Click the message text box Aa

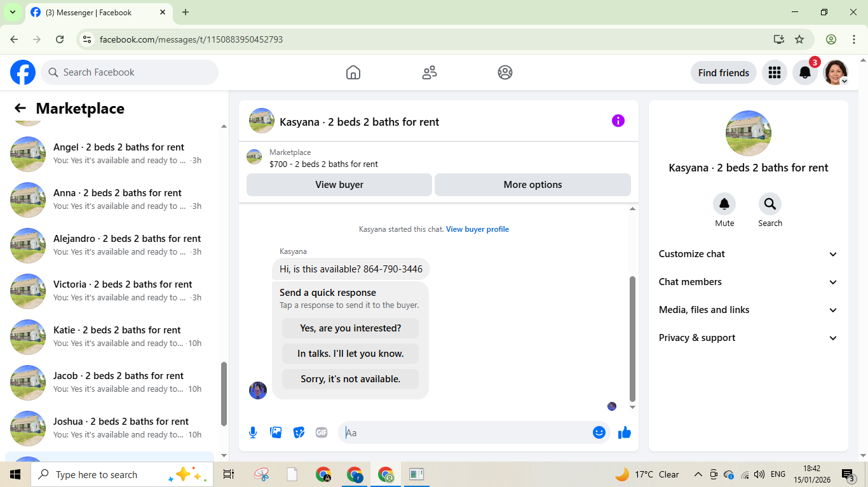[467, 432]
